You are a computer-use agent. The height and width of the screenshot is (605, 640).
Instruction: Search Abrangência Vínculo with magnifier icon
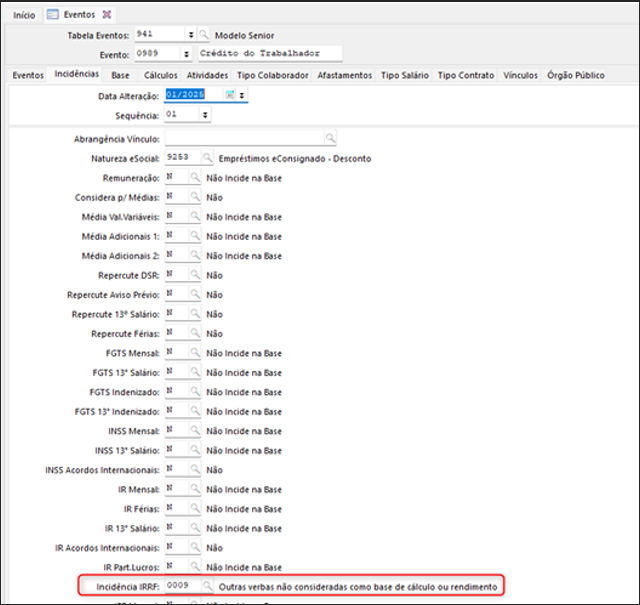pyautogui.click(x=330, y=138)
